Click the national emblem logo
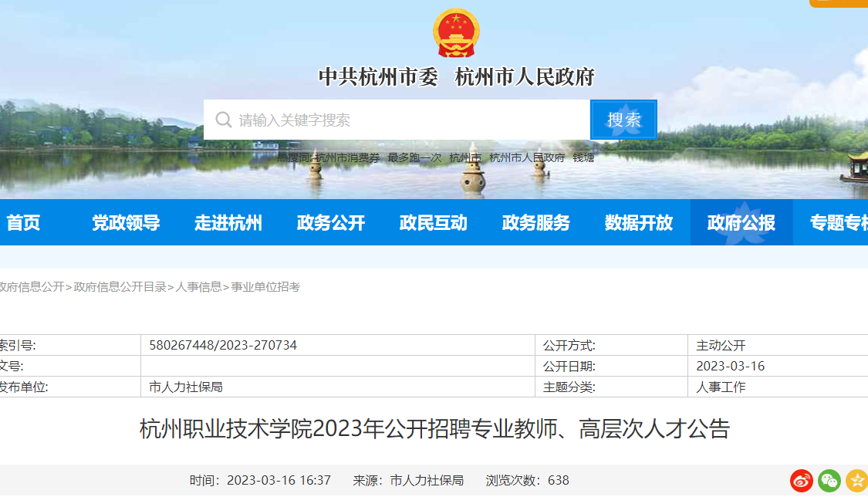The image size is (868, 497). [456, 32]
